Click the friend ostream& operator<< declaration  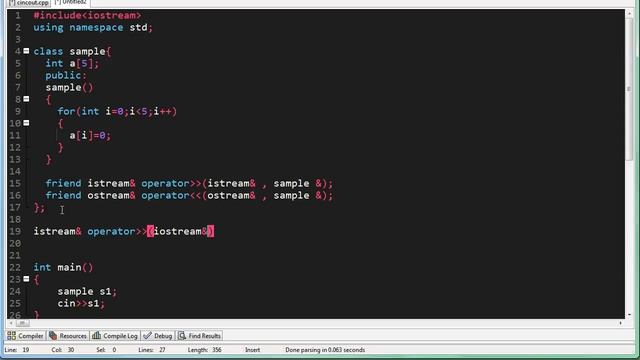point(189,196)
